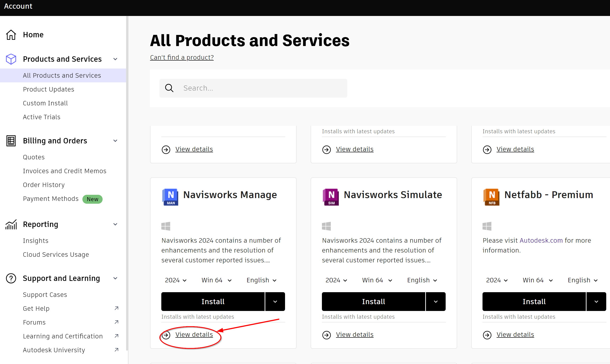Click the Netfabb Premium product icon

[491, 197]
